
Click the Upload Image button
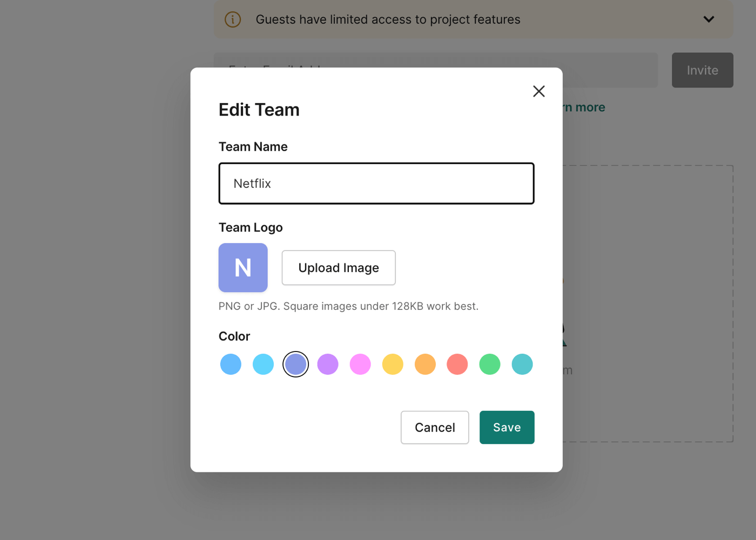[x=339, y=268]
